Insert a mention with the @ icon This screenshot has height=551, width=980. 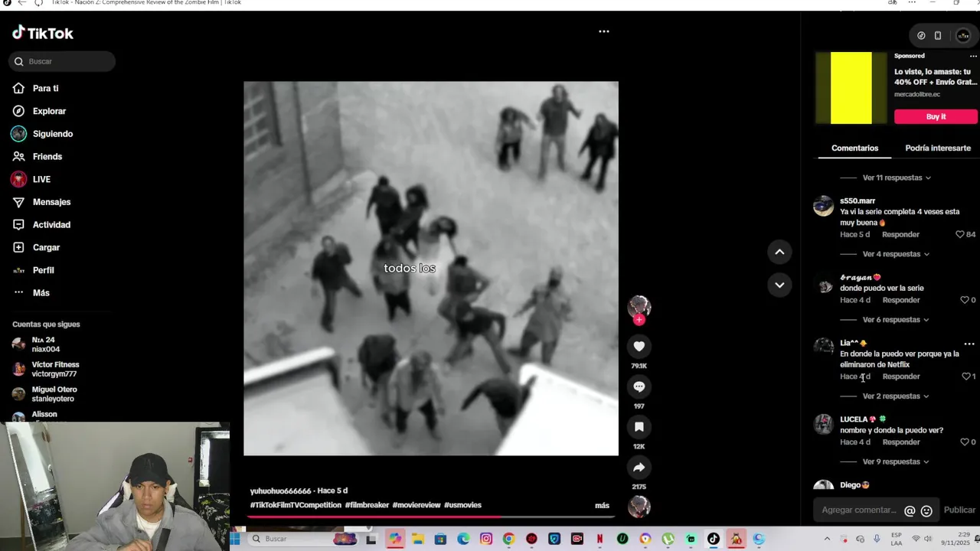tap(910, 511)
